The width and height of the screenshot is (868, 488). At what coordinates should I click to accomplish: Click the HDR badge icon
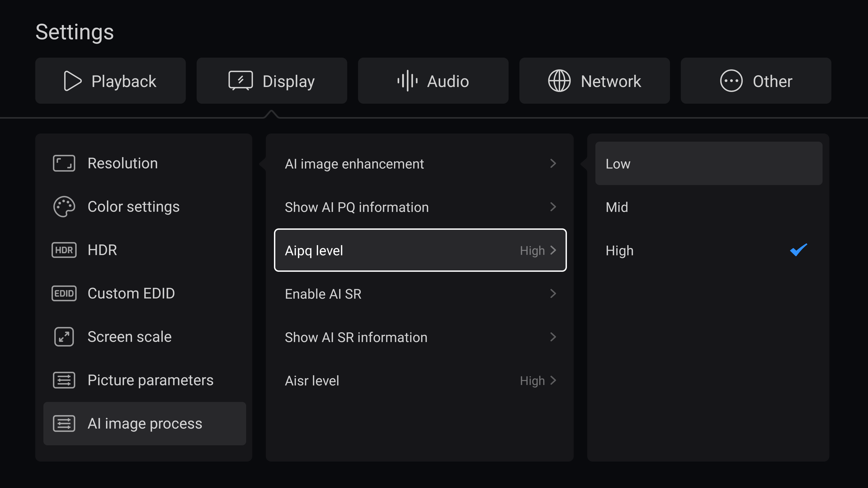click(64, 250)
